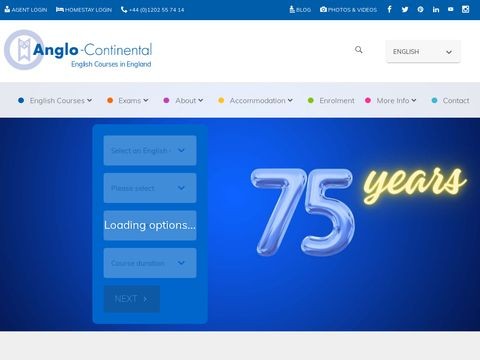Screen dimensions: 480x360
Task: Open the Agent Login link
Action: 26,10
